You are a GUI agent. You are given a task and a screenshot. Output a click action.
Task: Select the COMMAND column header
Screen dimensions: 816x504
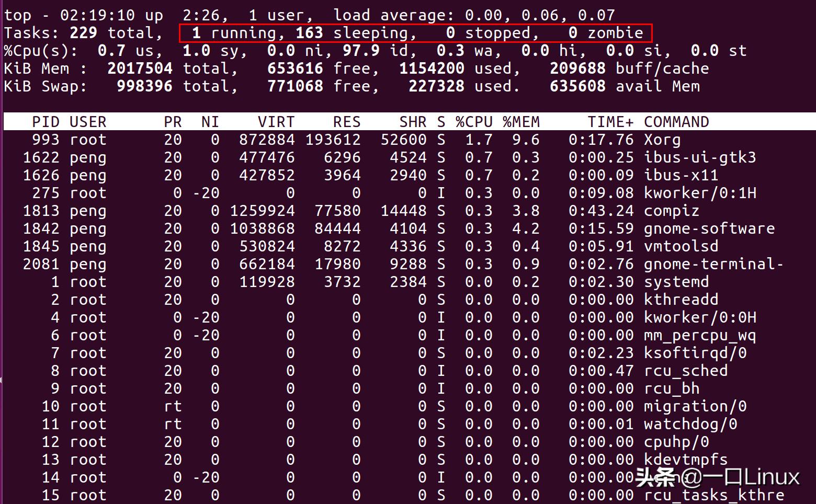coord(676,122)
